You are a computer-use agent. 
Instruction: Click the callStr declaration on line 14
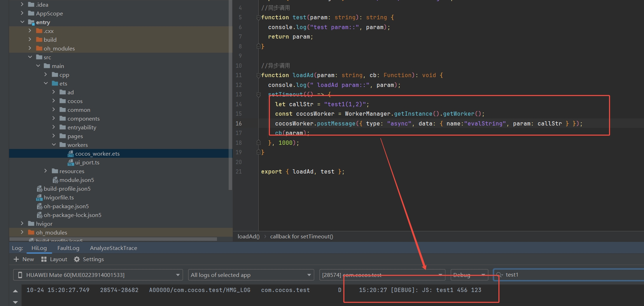(322, 104)
